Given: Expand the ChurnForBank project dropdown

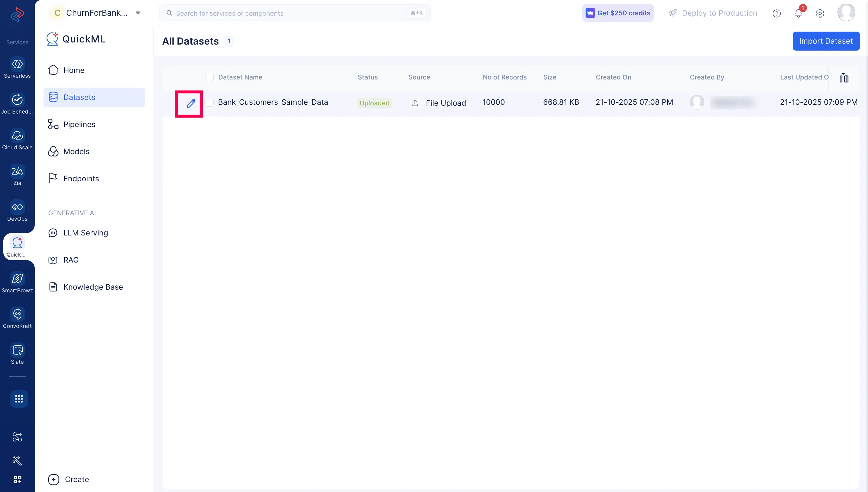Looking at the screenshot, I should tap(138, 13).
